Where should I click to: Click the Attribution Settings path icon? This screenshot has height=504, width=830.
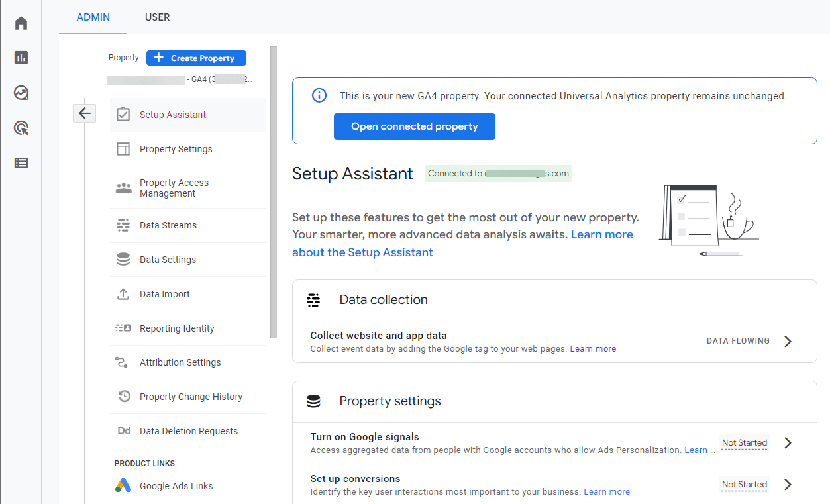[x=121, y=362]
